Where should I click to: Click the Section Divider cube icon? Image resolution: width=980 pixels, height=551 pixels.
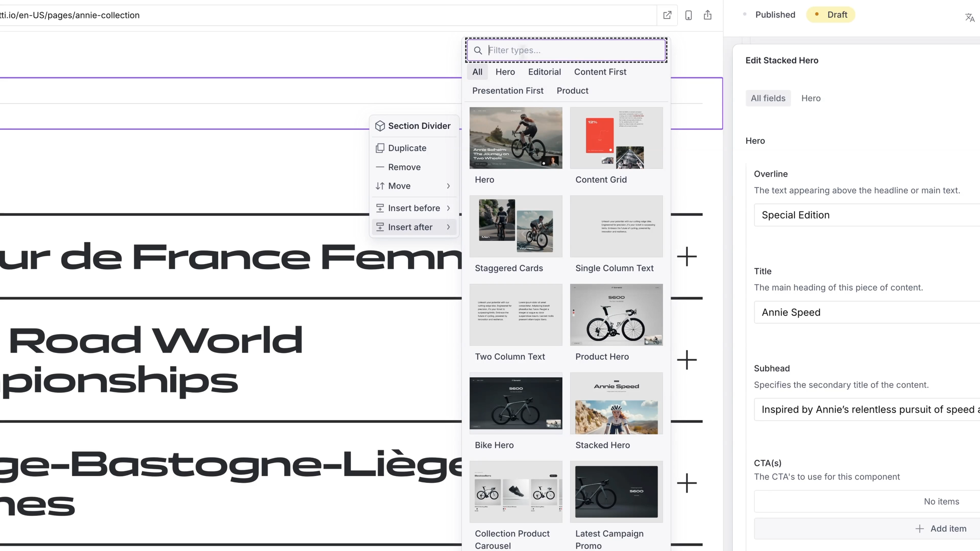[x=380, y=126]
